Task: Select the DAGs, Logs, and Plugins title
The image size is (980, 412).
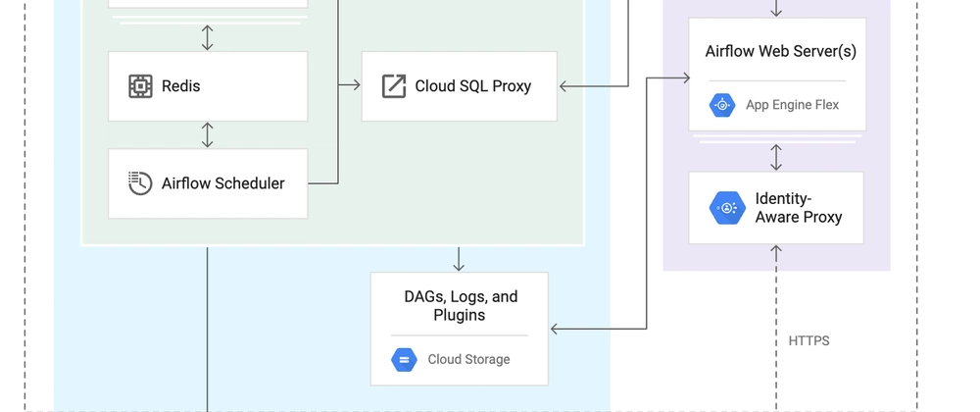Action: [461, 306]
